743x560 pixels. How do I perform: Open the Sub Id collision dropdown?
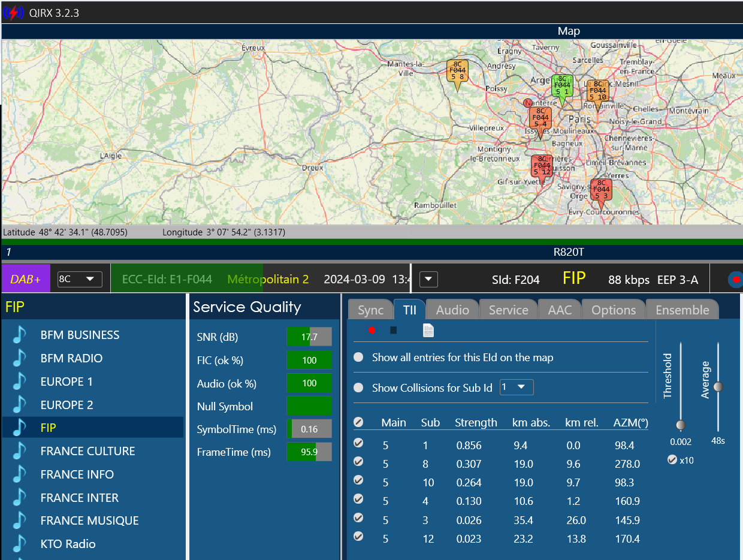517,387
